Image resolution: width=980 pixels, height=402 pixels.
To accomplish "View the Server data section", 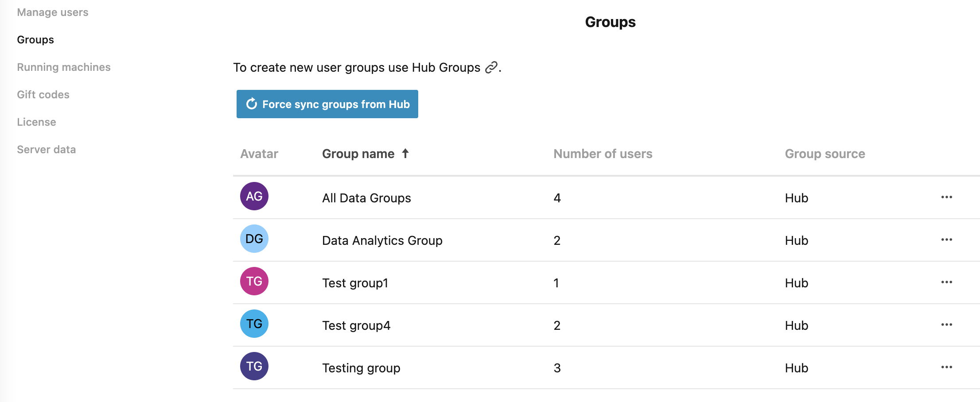I will click(46, 149).
